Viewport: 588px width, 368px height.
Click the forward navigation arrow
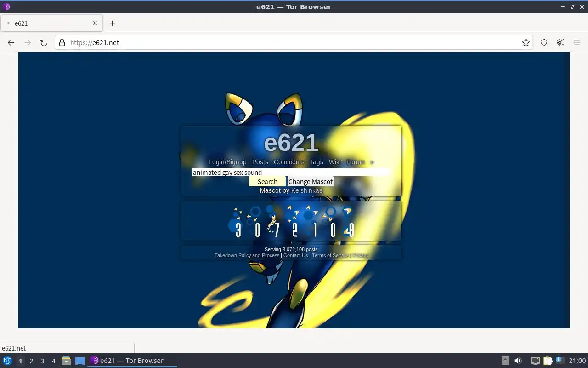[x=28, y=42]
